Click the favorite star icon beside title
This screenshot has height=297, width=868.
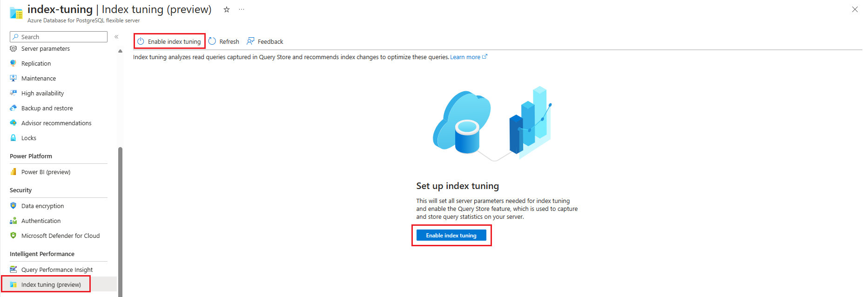pos(227,9)
